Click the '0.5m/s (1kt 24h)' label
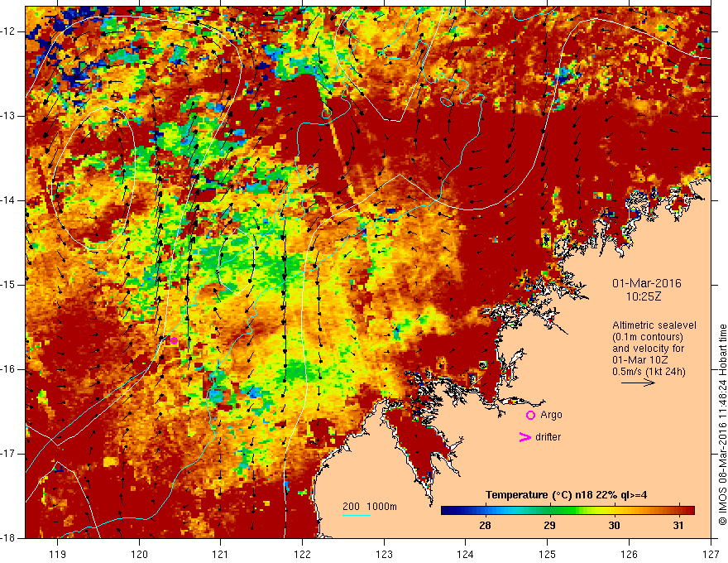This screenshot has height=563, width=728. tap(649, 372)
